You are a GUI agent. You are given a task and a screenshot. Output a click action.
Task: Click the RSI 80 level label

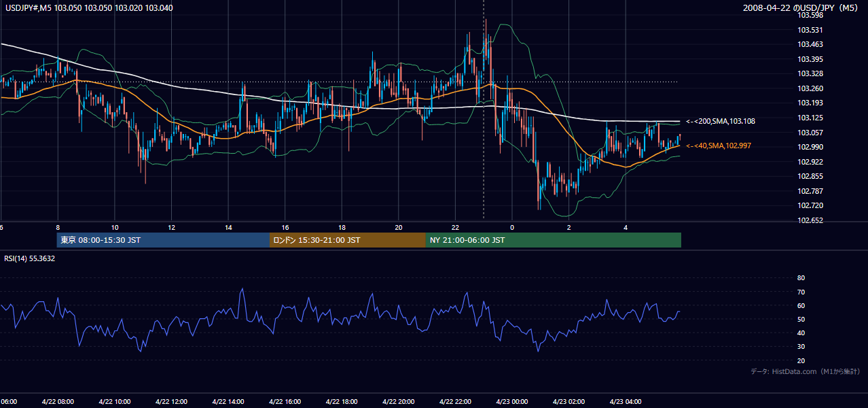801,278
